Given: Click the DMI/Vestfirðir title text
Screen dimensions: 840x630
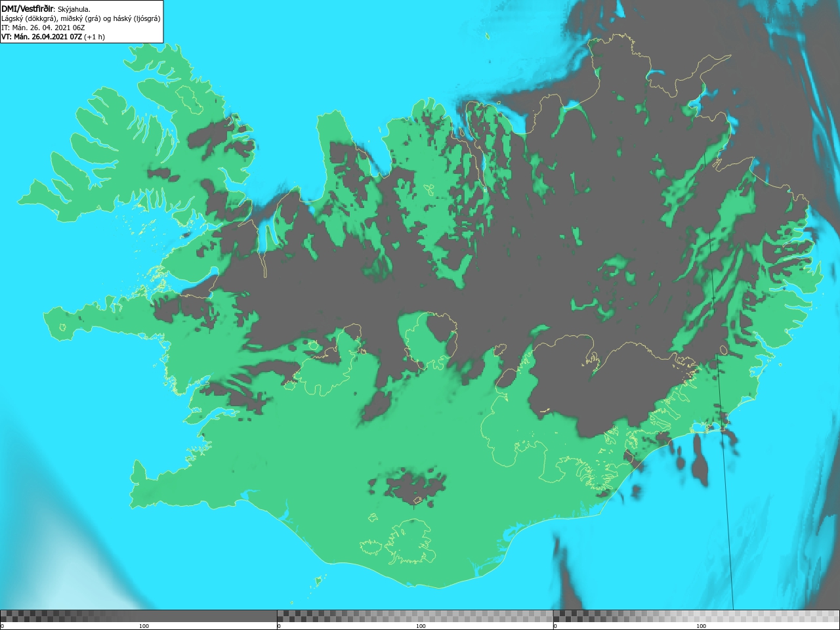Looking at the screenshot, I should [28, 9].
